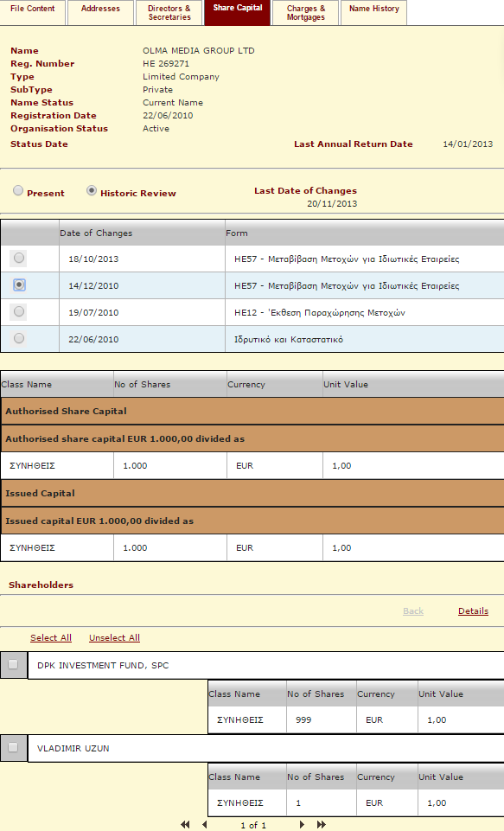
Task: Click the Issued Capital heading row
Action: point(252,494)
